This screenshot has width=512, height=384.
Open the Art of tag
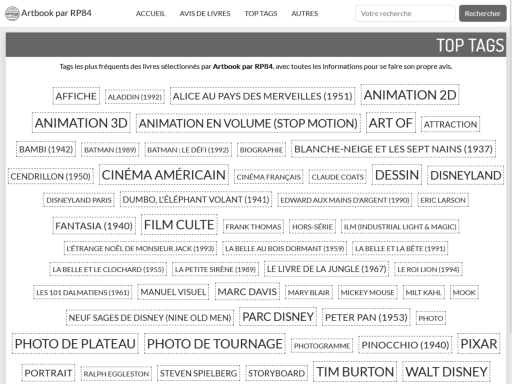pos(391,123)
